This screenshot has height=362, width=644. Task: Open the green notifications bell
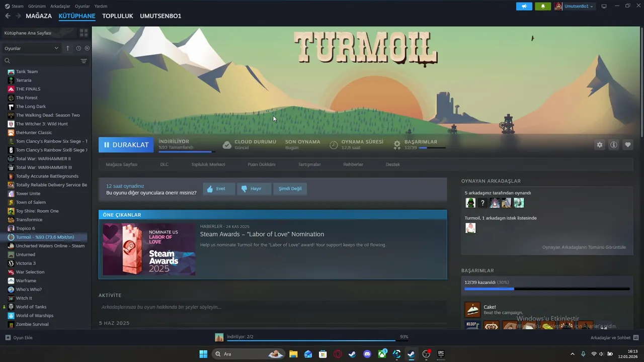click(543, 6)
